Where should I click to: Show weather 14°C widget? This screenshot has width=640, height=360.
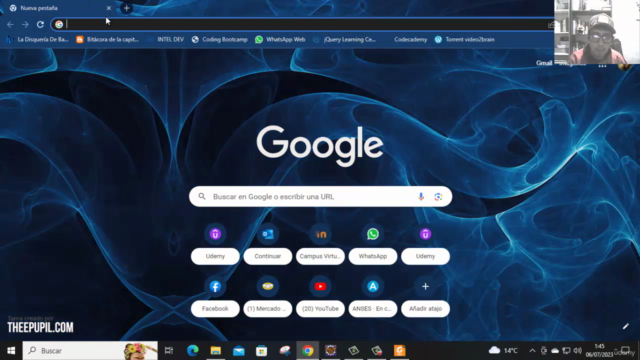(x=503, y=351)
